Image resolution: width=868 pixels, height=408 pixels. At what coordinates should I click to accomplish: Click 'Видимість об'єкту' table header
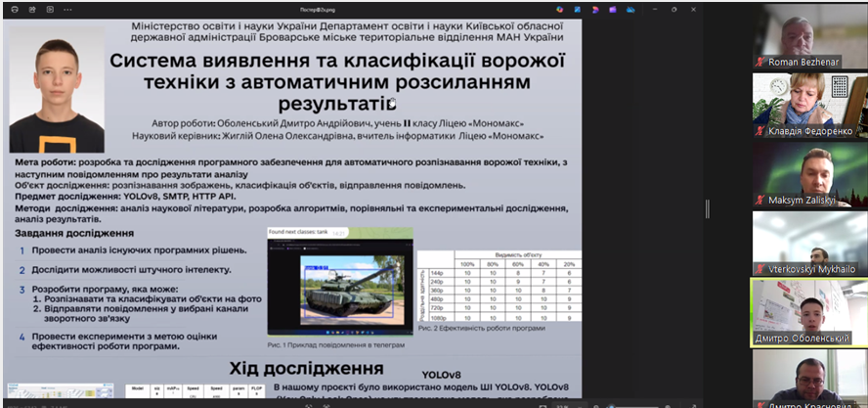(x=518, y=255)
